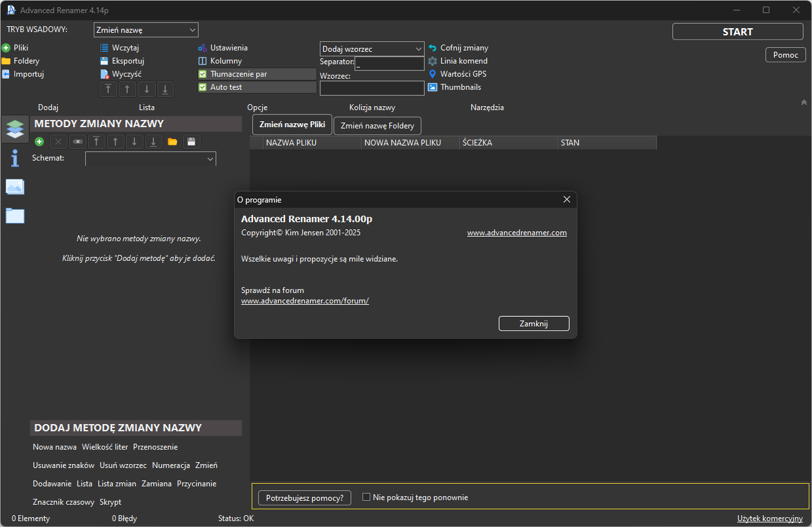The height and width of the screenshot is (527, 812).
Task: Toggle Tłumaczenie par checkbox
Action: (203, 74)
